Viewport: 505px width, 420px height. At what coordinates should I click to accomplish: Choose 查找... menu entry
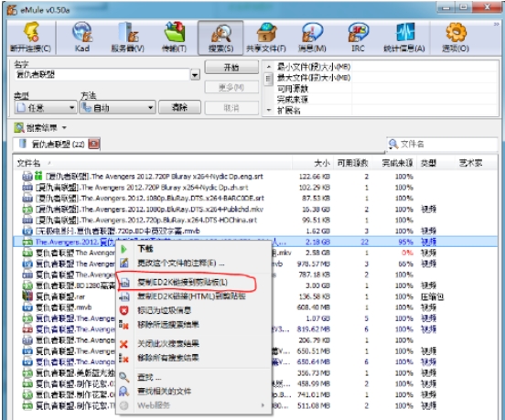click(193, 377)
